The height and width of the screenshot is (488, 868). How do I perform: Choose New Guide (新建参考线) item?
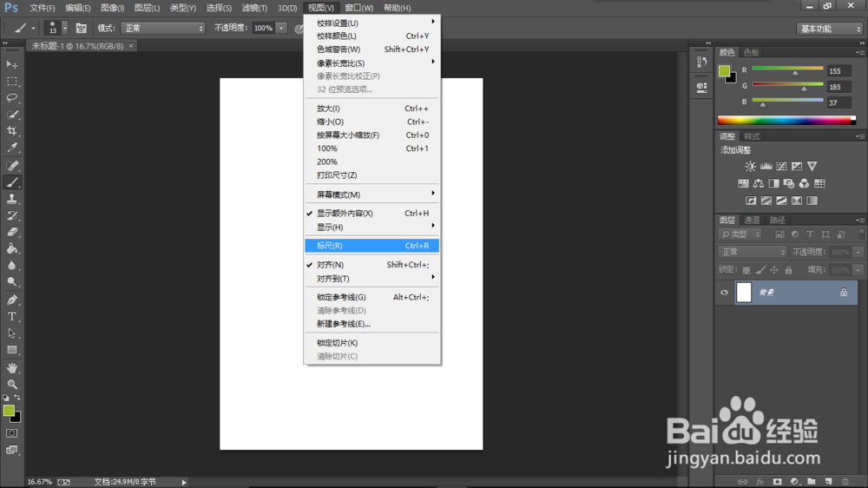click(372, 324)
